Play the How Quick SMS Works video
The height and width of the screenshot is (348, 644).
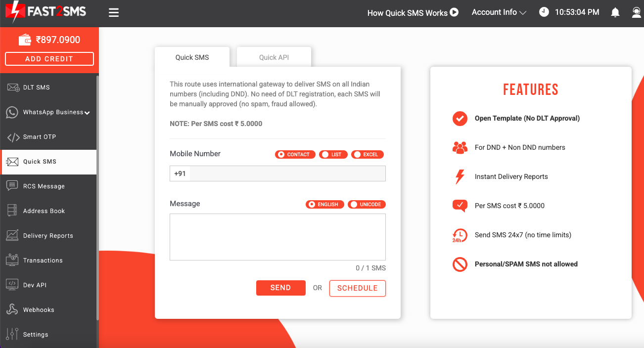point(454,12)
